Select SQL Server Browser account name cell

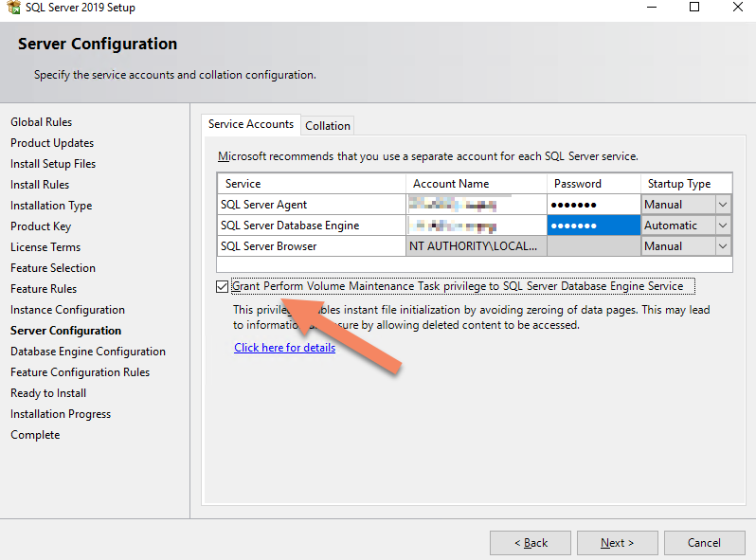(x=476, y=246)
